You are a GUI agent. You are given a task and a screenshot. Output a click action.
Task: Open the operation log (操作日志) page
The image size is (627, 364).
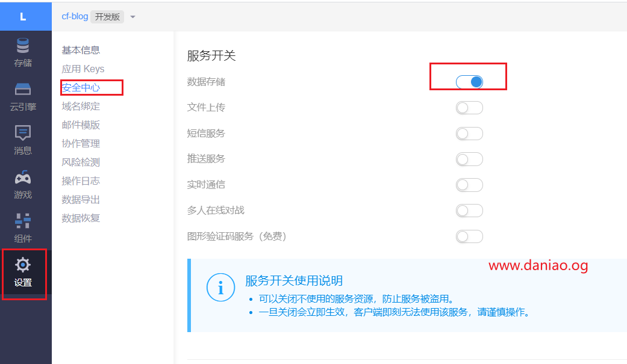(81, 181)
